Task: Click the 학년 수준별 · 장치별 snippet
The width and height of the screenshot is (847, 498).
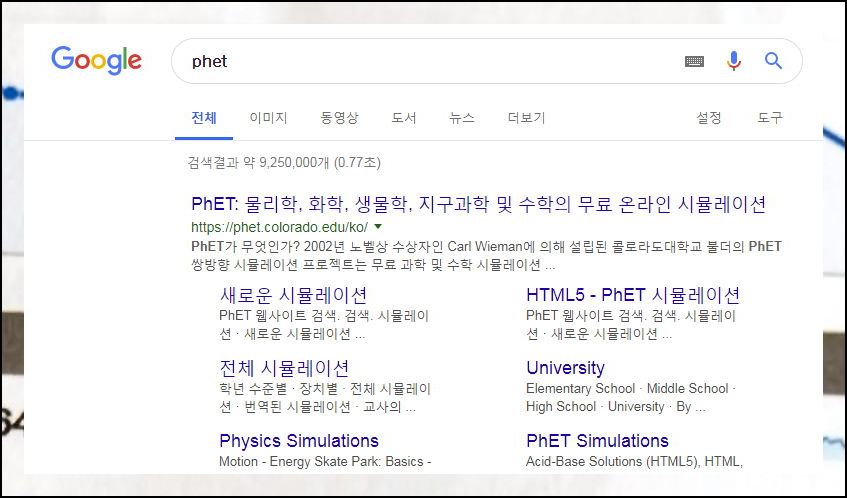Action: point(325,398)
